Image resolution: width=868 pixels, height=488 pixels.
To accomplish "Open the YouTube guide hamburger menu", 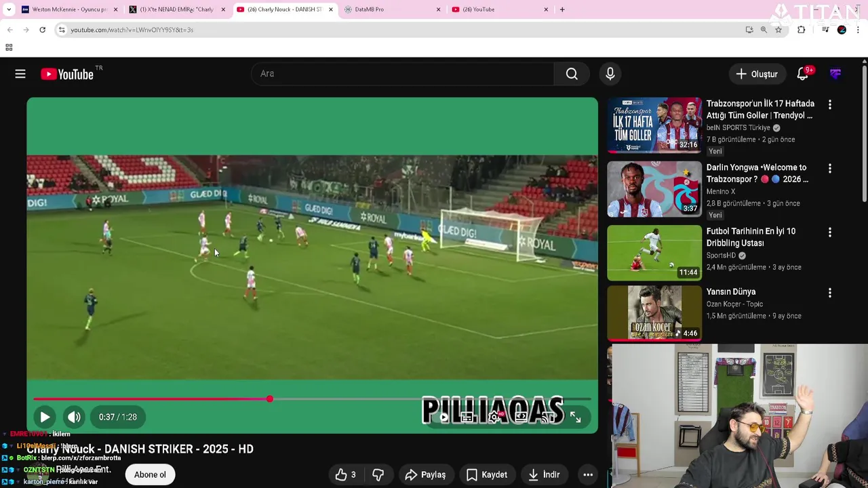I will pyautogui.click(x=20, y=74).
